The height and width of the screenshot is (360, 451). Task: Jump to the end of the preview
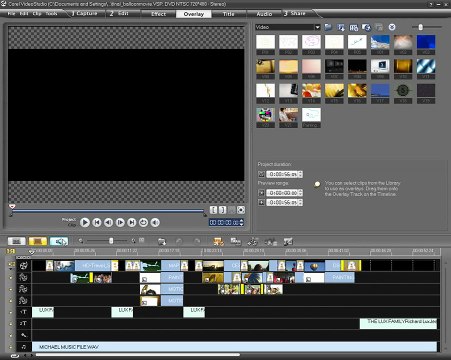pyautogui.click(x=132, y=222)
